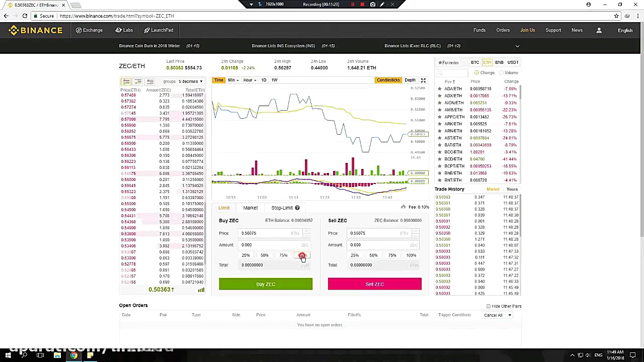The height and width of the screenshot is (362, 644).
Task: Show buy-orders-only order book view
Action: (138, 81)
